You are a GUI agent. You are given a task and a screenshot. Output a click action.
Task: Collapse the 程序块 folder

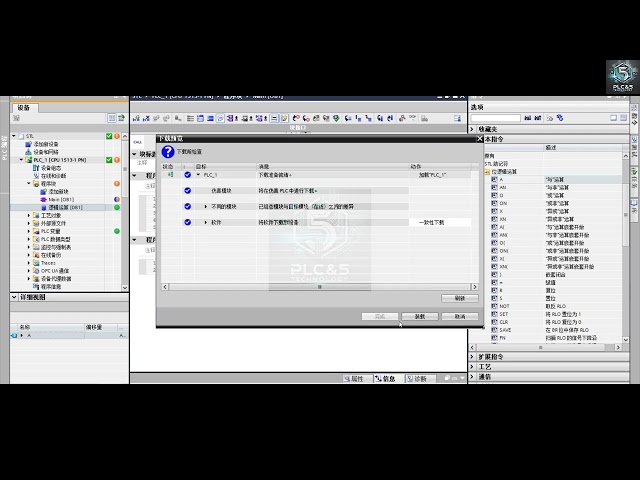point(29,184)
